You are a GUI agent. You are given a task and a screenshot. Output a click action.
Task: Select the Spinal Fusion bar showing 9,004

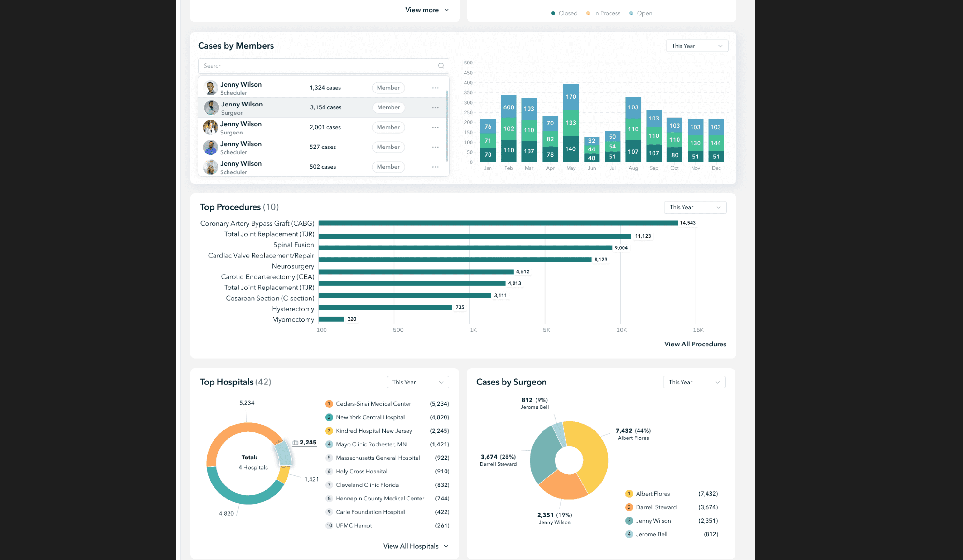pyautogui.click(x=465, y=248)
